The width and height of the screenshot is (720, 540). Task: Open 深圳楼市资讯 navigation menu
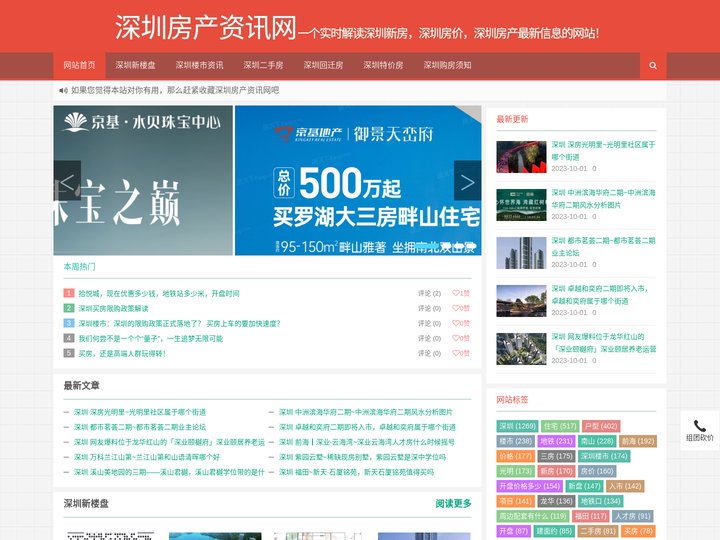click(199, 66)
